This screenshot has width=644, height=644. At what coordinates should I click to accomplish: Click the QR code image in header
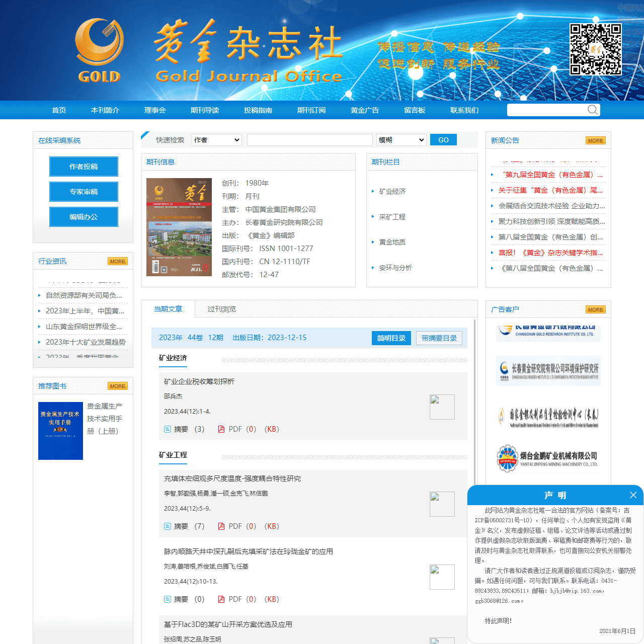tap(596, 49)
